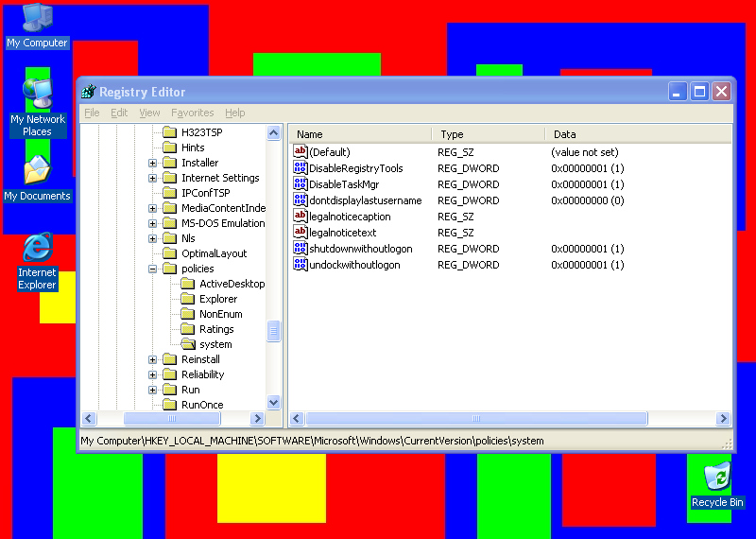Click the undockwithoutlogon DWORD value icon
Viewport: 756px width, 539px height.
300,265
